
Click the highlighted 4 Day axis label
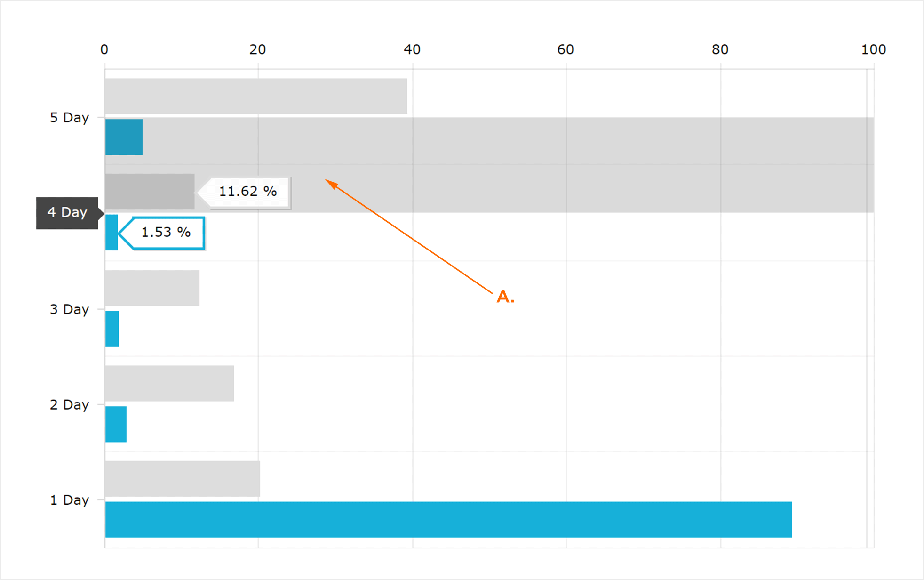coord(67,213)
